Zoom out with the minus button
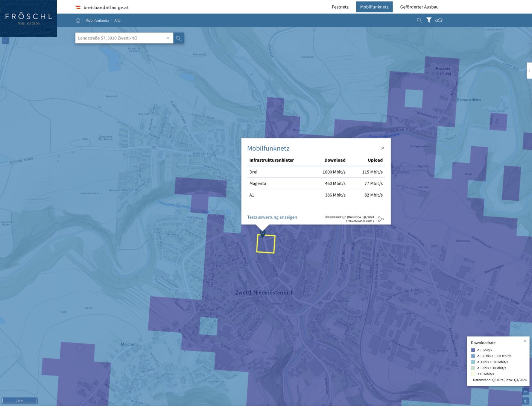This screenshot has width=532, height=406. (6, 41)
